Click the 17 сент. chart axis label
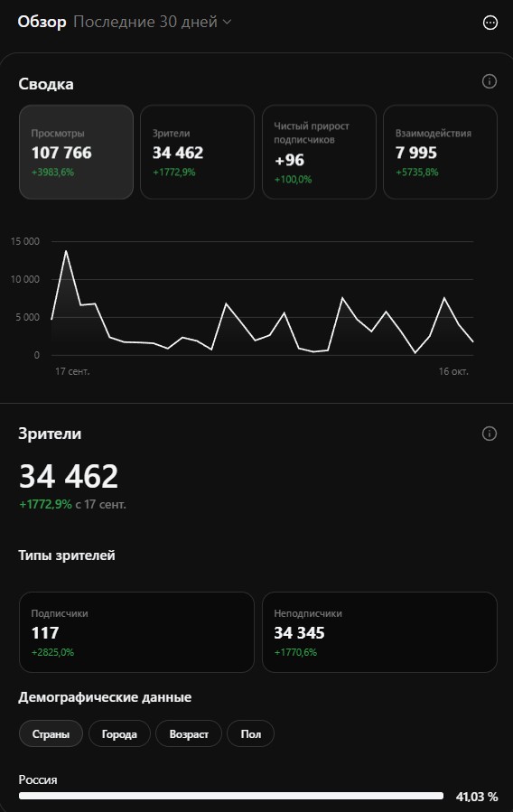The height and width of the screenshot is (812, 513). tap(72, 371)
